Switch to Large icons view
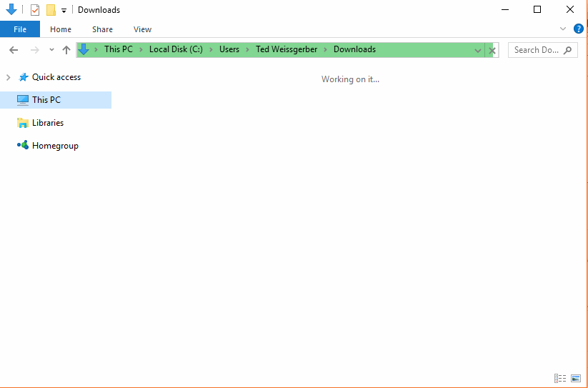Viewport: 588px width, 388px height. pyautogui.click(x=576, y=378)
